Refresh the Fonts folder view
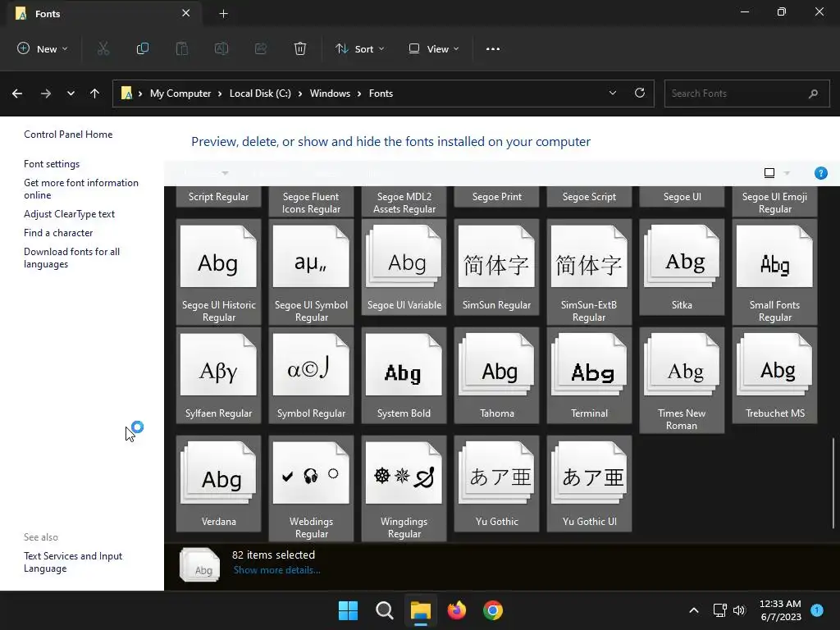 point(640,93)
